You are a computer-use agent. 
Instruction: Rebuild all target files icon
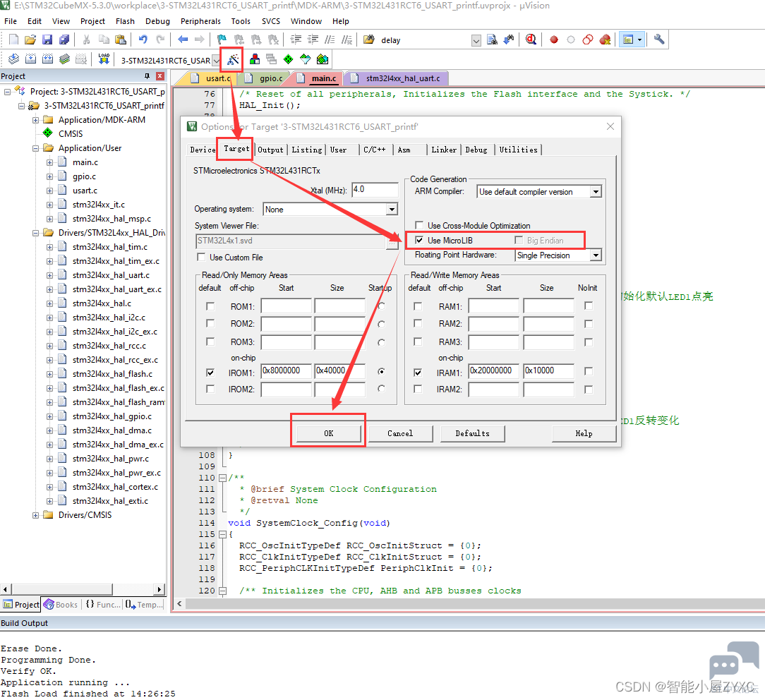[x=47, y=59]
